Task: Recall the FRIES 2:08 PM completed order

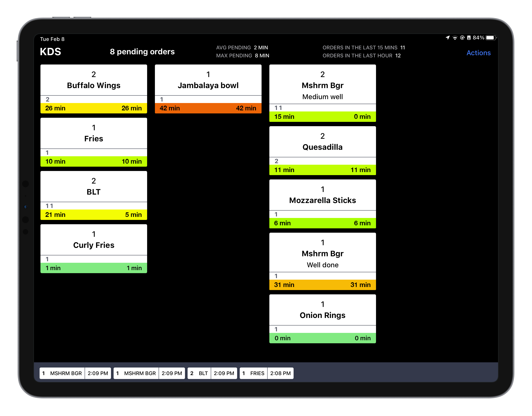Action: [x=266, y=373]
